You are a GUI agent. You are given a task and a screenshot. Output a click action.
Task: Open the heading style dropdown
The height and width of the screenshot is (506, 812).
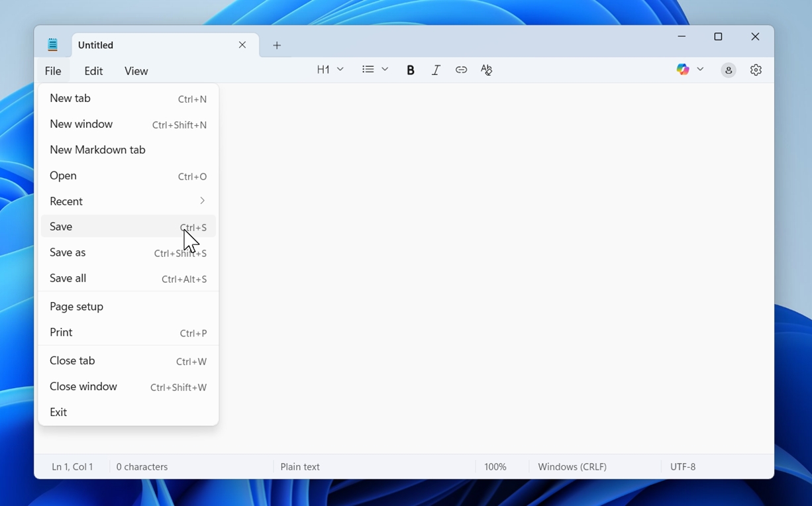tap(329, 69)
